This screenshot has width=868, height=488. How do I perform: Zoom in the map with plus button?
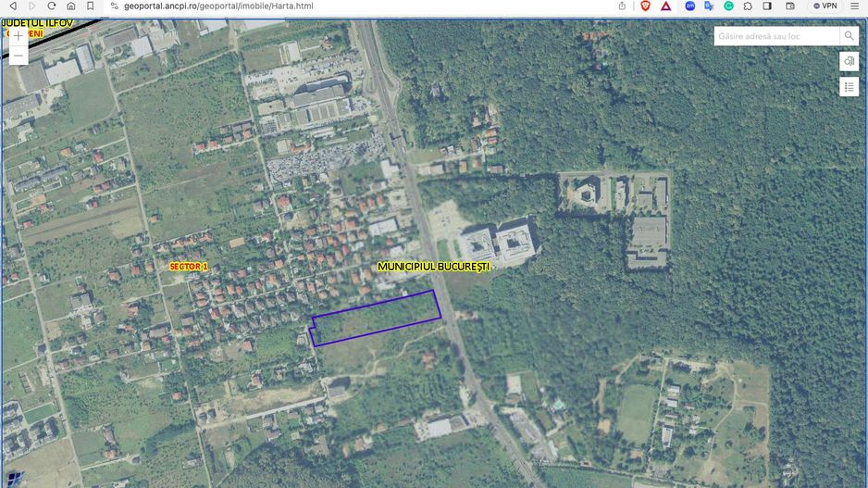(x=19, y=36)
